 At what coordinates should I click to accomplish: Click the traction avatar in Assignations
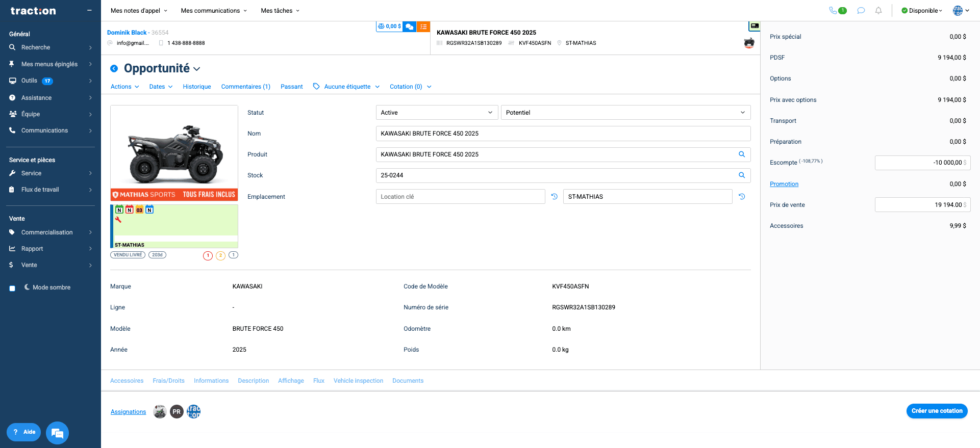193,411
